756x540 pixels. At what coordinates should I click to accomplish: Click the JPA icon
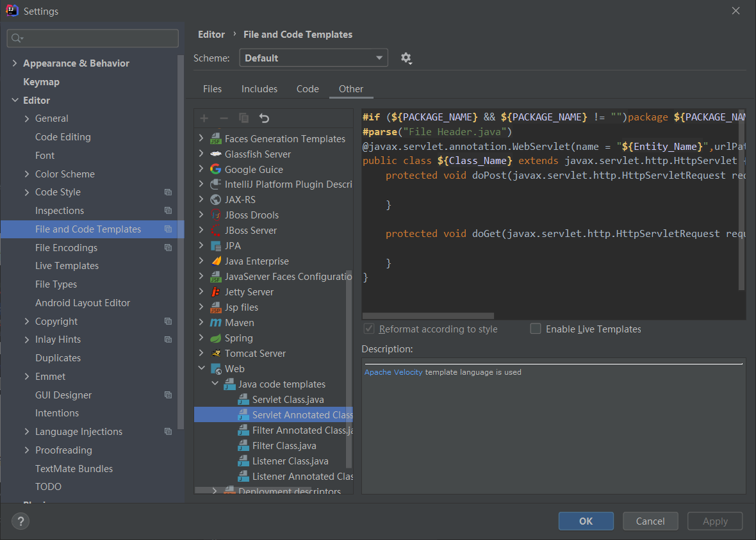[x=215, y=246]
